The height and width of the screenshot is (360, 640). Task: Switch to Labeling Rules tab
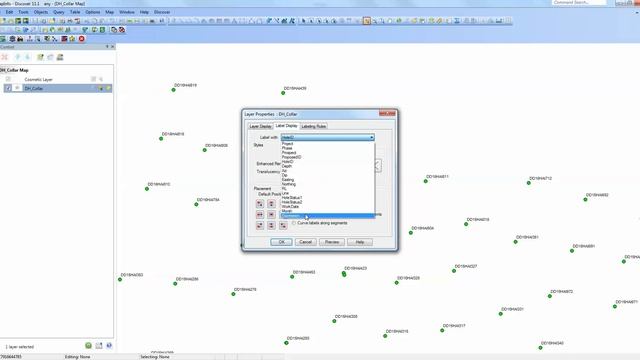[313, 127]
